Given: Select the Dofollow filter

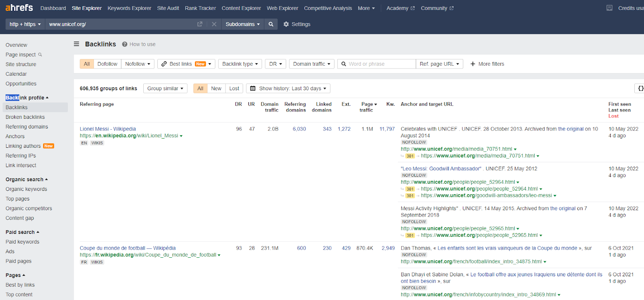Looking at the screenshot, I should pos(107,64).
